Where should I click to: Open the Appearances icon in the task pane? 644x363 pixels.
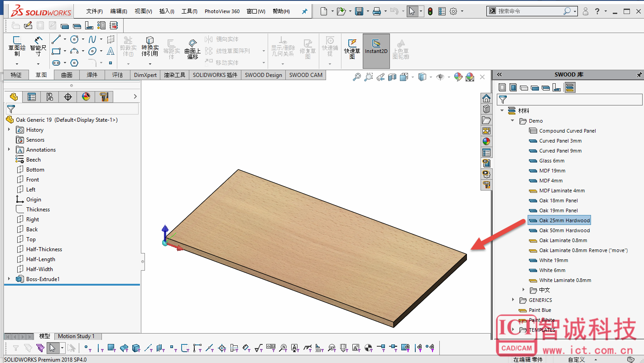[486, 142]
